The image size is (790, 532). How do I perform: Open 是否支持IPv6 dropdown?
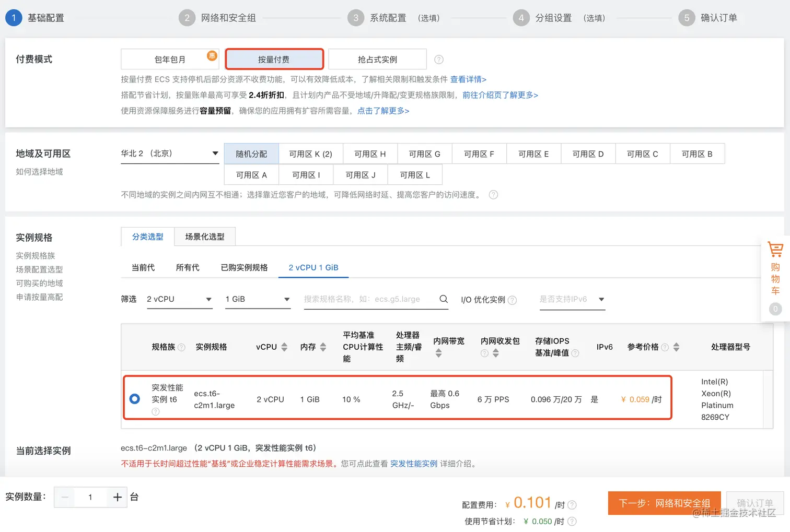(x=572, y=299)
